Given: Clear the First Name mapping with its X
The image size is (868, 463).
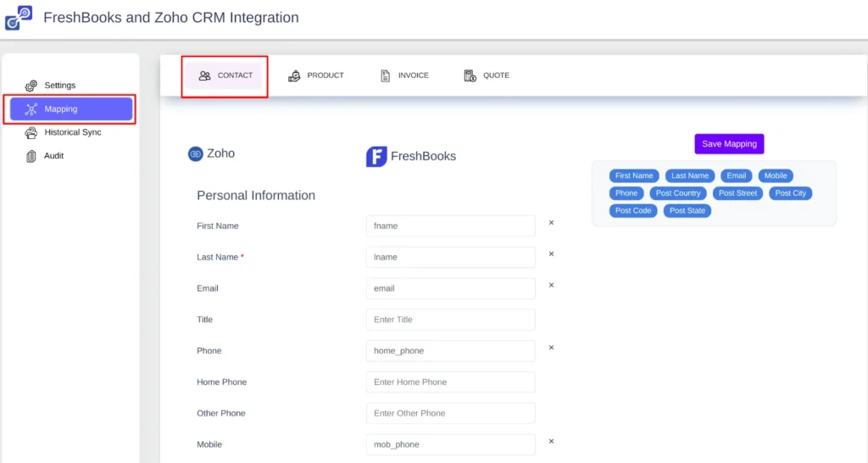Looking at the screenshot, I should click(x=551, y=223).
